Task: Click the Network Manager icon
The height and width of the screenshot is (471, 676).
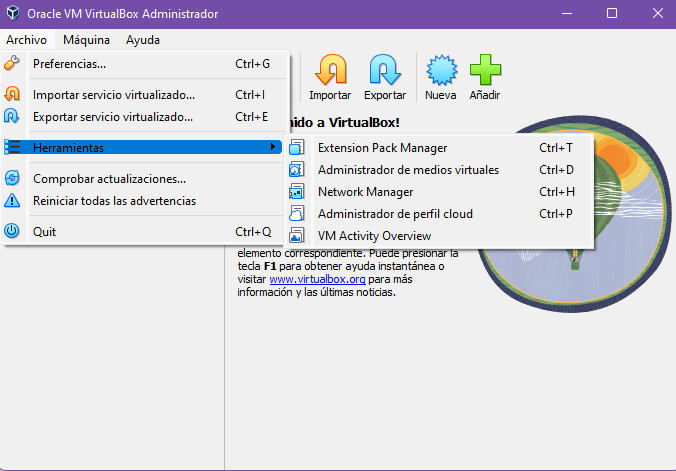Action: 297,192
